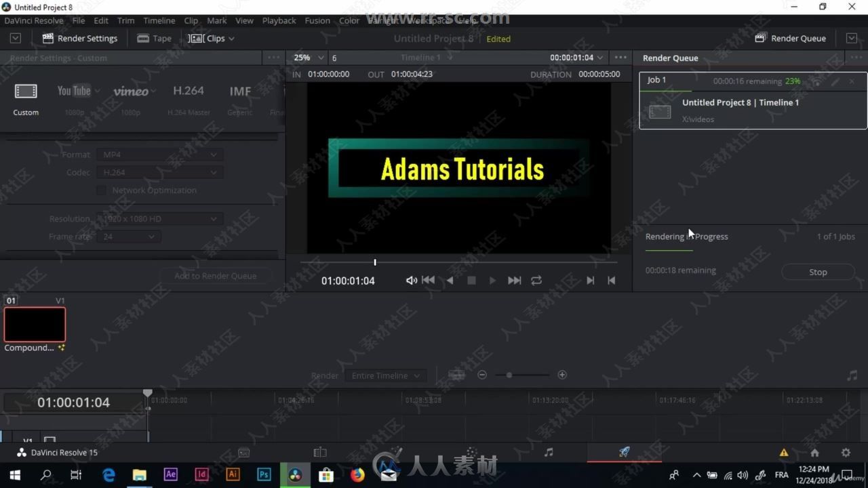Open the Format MP4 dropdown
This screenshot has height=488, width=868.
pyautogui.click(x=159, y=155)
